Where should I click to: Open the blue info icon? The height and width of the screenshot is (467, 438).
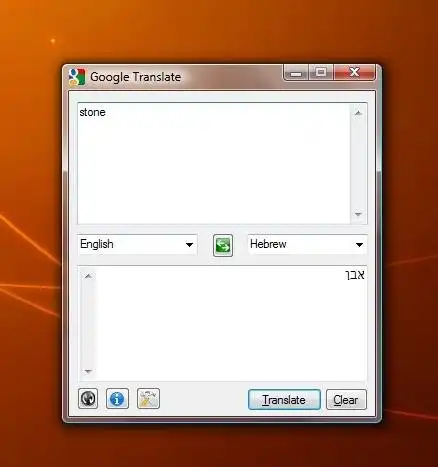point(117,398)
